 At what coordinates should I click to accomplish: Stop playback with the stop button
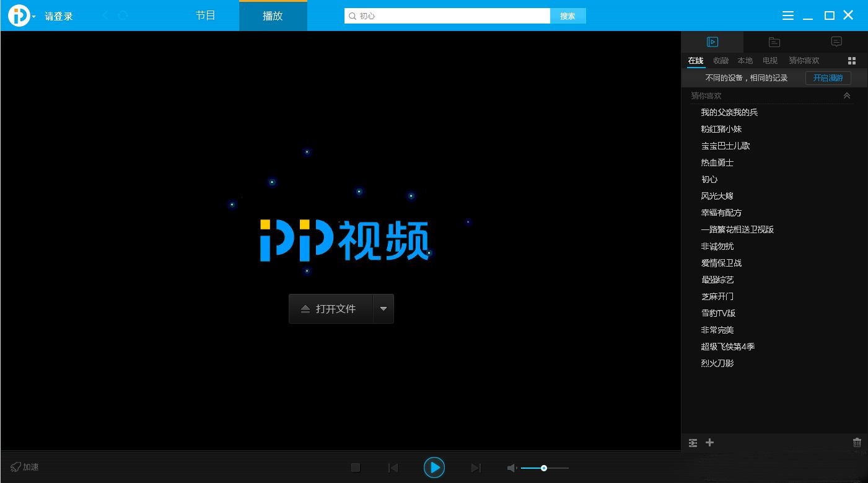coord(356,467)
